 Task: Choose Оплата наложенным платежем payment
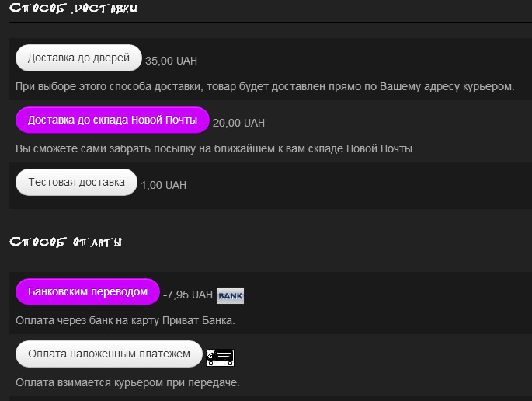pos(109,354)
